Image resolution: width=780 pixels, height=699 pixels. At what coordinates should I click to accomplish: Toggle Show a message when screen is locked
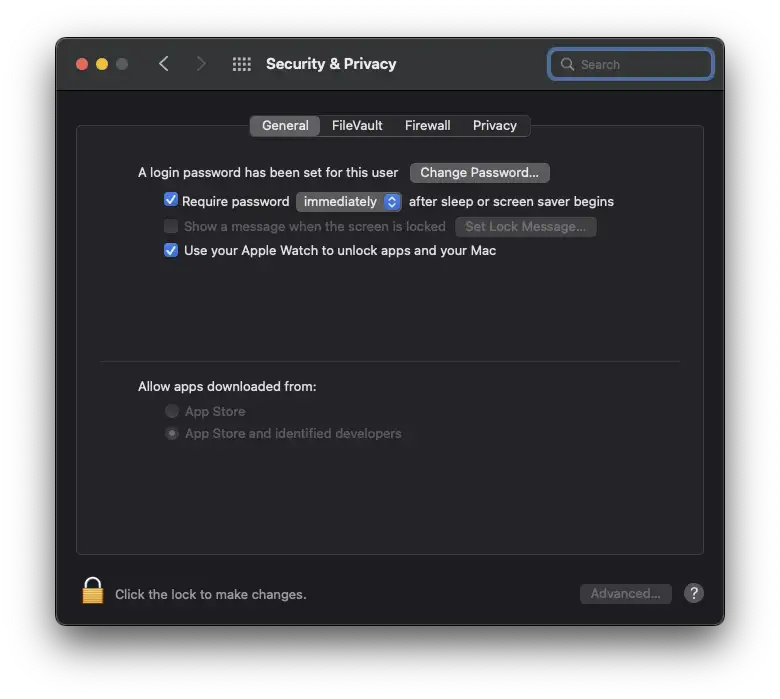(x=171, y=226)
